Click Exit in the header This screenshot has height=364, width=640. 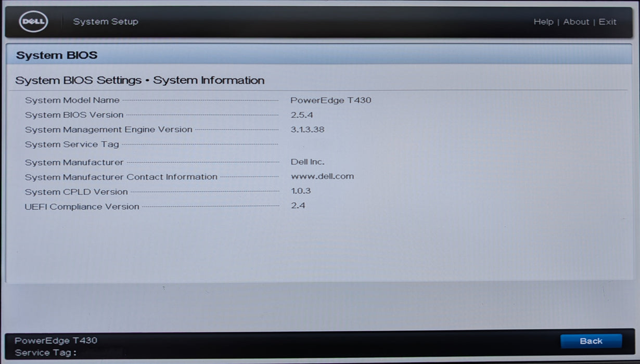[607, 22]
